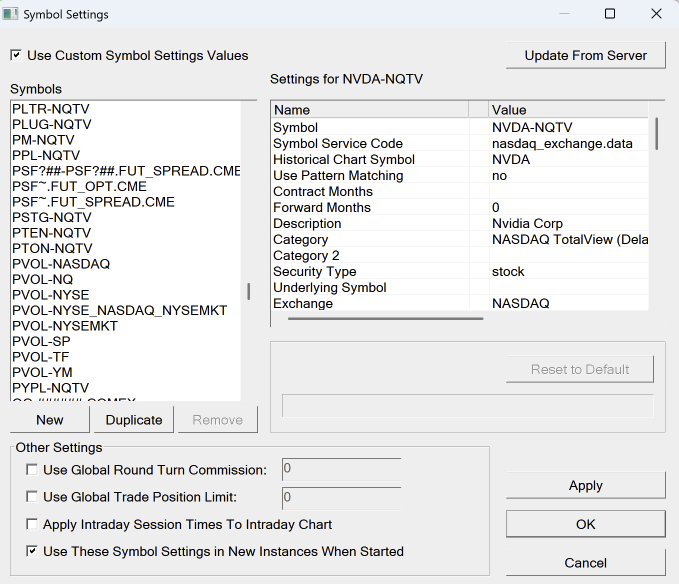Screen dimensions: 679x584
Task: Confirm with the OK button
Action: (585, 524)
